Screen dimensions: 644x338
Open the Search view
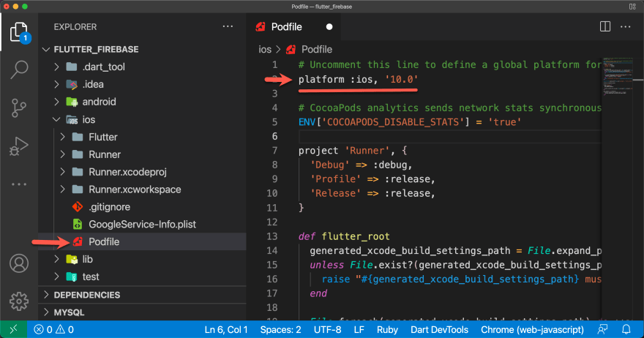tap(19, 70)
